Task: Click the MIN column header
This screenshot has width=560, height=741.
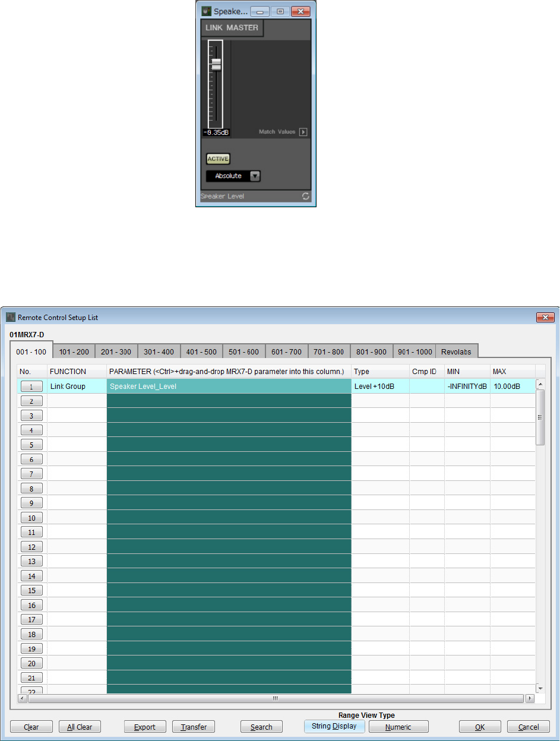Action: (x=467, y=371)
